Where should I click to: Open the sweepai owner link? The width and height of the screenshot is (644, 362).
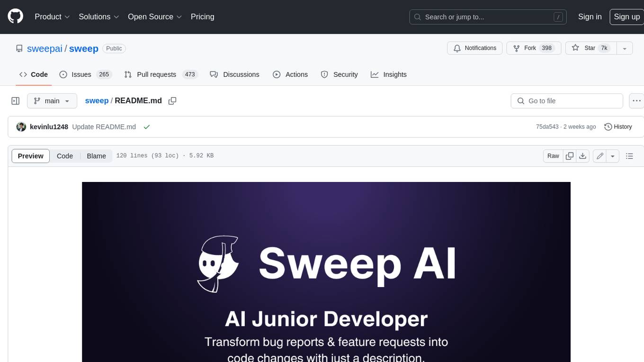coord(45,48)
